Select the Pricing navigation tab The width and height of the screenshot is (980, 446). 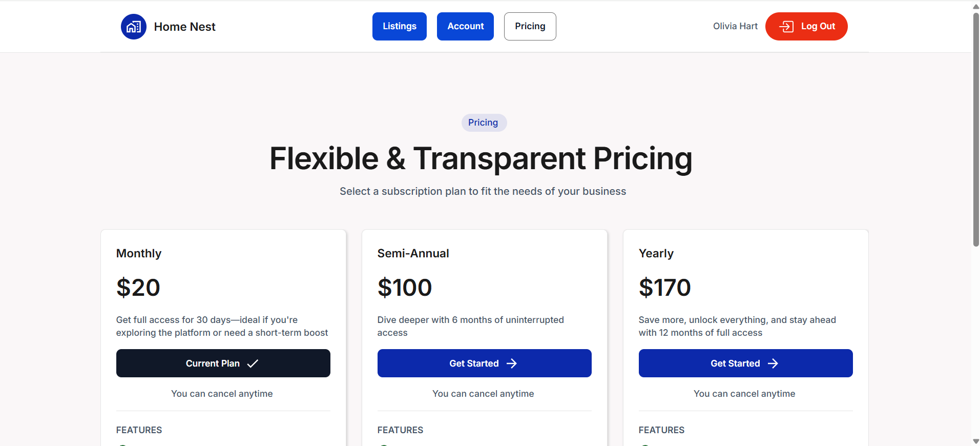530,26
